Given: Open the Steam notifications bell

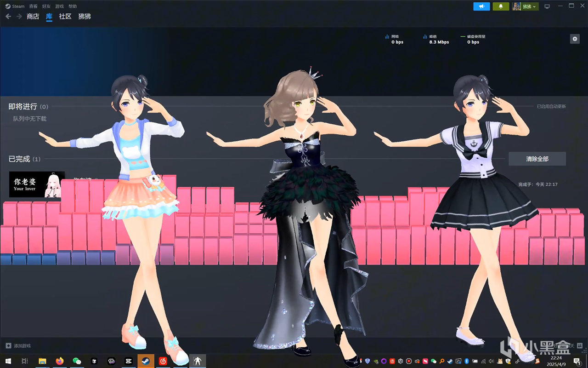Looking at the screenshot, I should 501,6.
